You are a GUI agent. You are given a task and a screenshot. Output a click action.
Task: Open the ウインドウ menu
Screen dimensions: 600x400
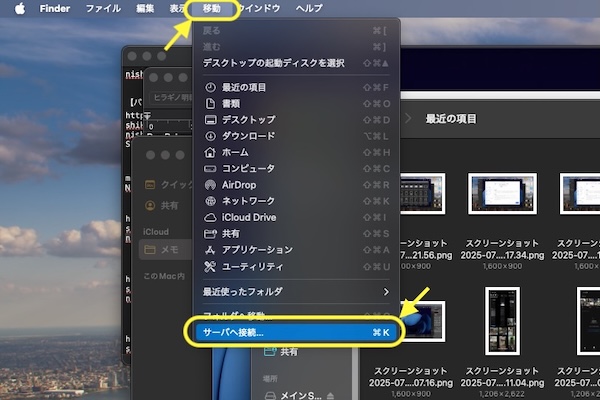[260, 8]
